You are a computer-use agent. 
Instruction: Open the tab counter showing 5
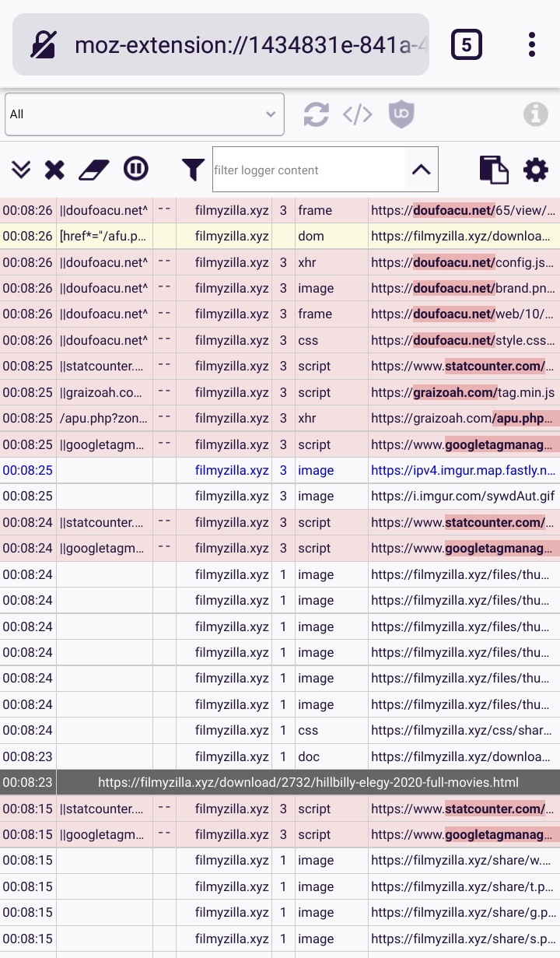tap(467, 44)
